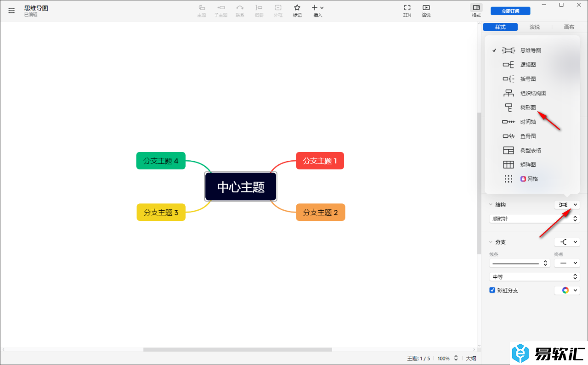Image resolution: width=588 pixels, height=365 pixels.
Task: Collapse the 结构 section
Action: (490, 205)
